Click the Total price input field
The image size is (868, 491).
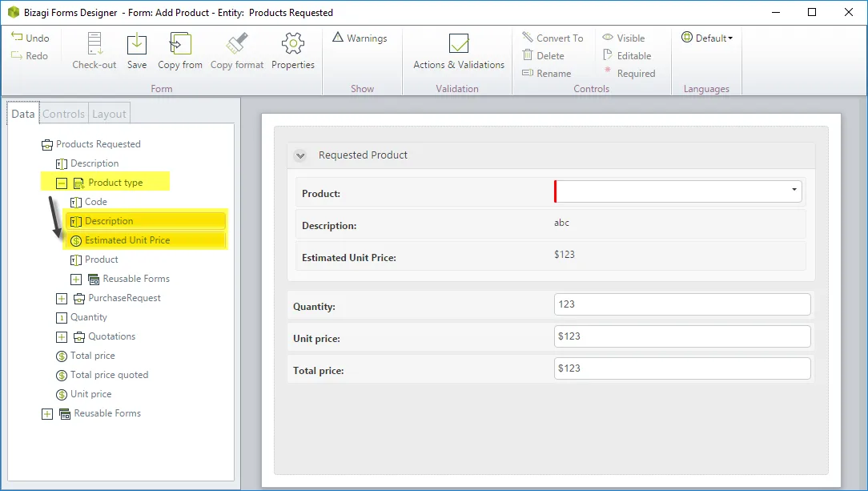682,368
